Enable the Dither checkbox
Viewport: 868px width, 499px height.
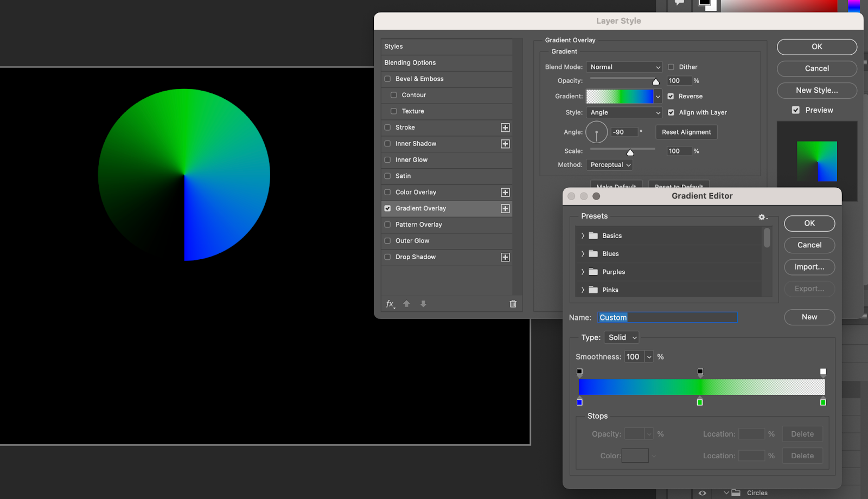[x=671, y=67]
